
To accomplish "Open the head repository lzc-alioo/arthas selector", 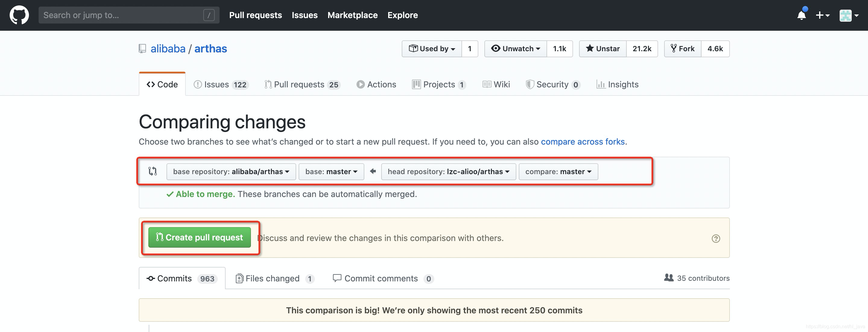I will click(x=448, y=171).
